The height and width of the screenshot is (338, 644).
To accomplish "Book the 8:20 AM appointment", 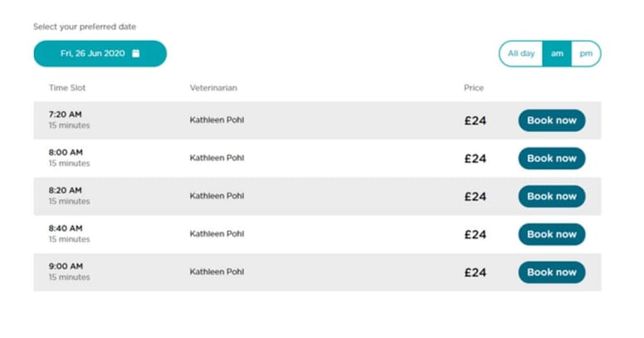I will pyautogui.click(x=552, y=196).
